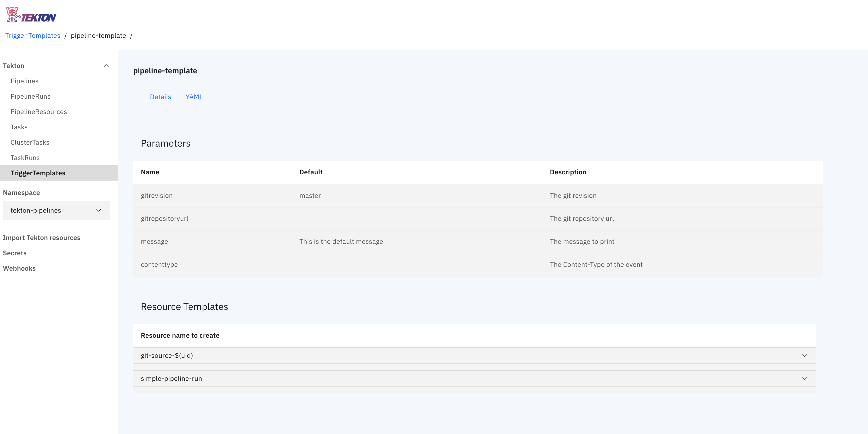The width and height of the screenshot is (868, 434).
Task: Click the Name column header
Action: coord(150,172)
